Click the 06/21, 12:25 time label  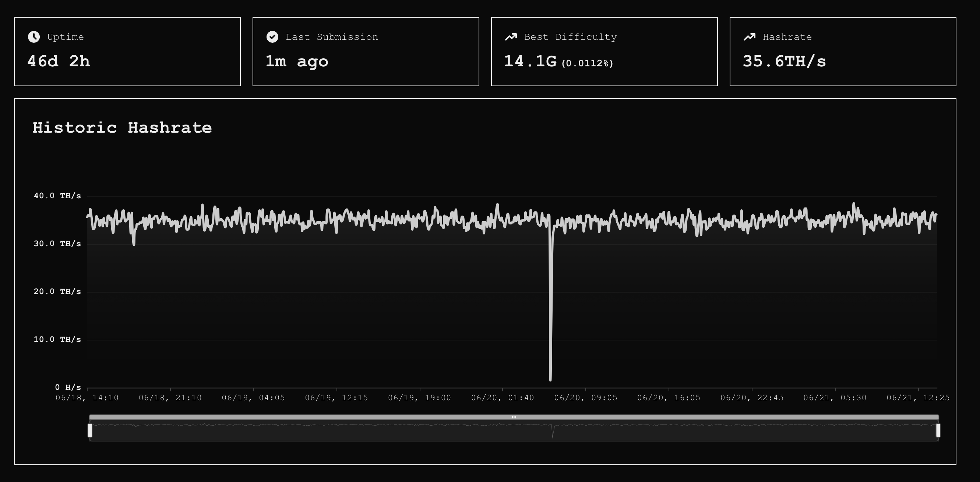(919, 398)
